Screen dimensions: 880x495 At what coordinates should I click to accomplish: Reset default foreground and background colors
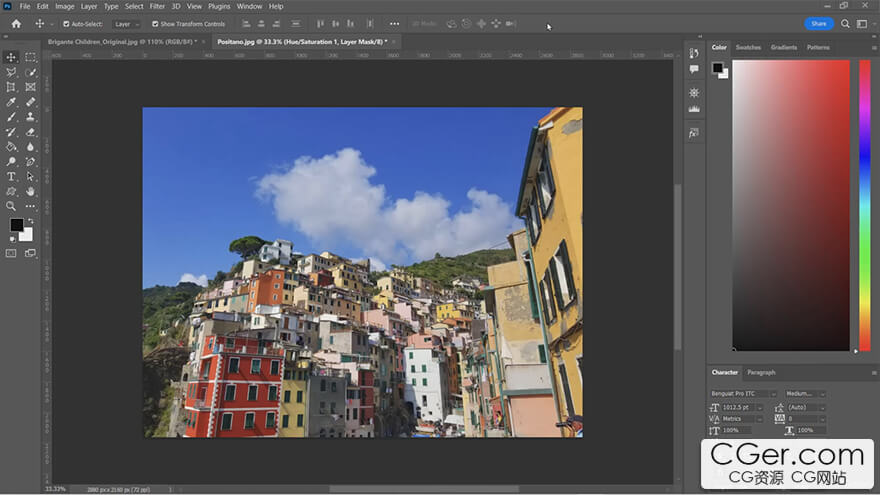tap(12, 239)
